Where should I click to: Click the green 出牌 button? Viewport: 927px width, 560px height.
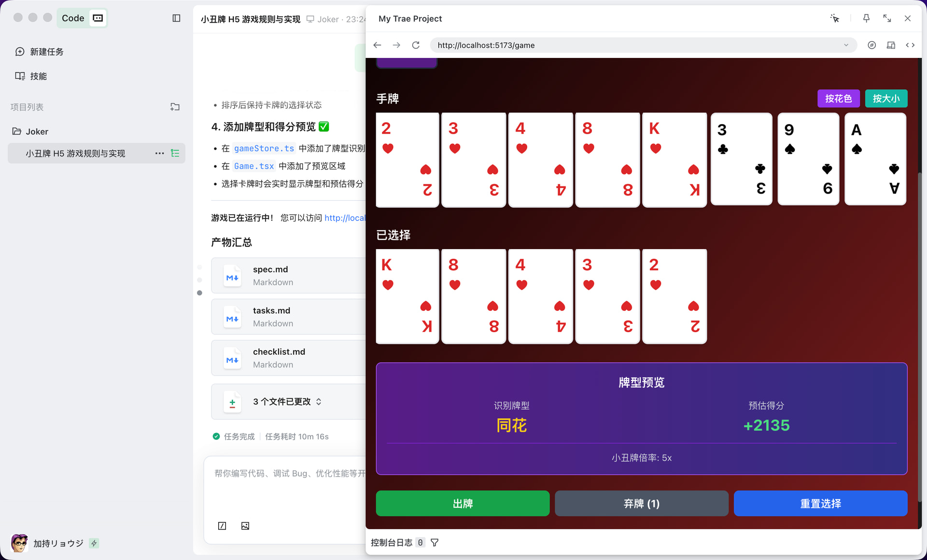coord(463,504)
